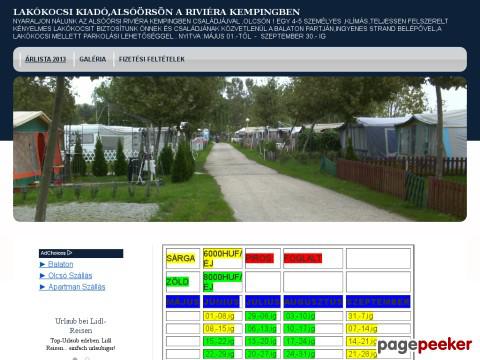This screenshot has width=480, height=360.
Task: Open the Balaton ad link
Action: pos(60,264)
